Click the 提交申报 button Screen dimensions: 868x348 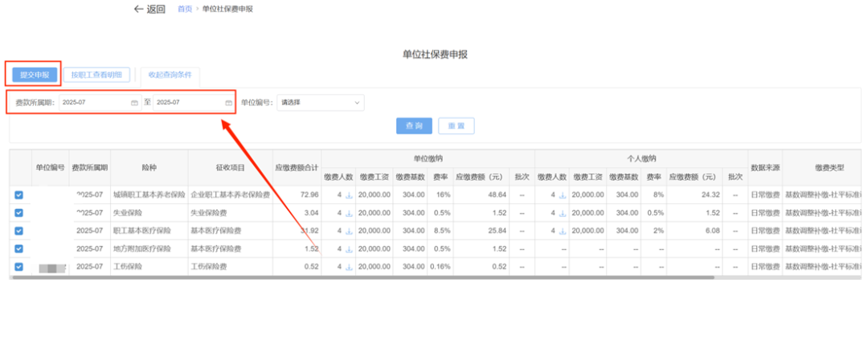35,75
